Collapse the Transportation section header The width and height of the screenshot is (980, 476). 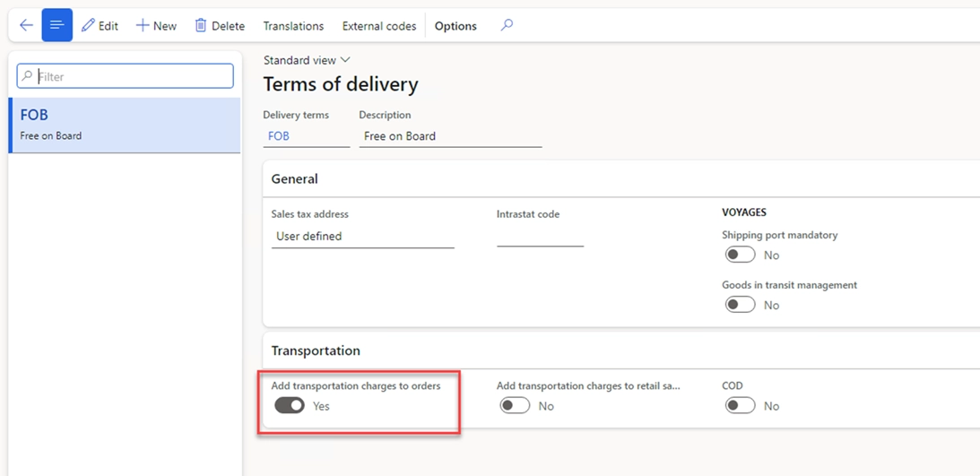316,351
